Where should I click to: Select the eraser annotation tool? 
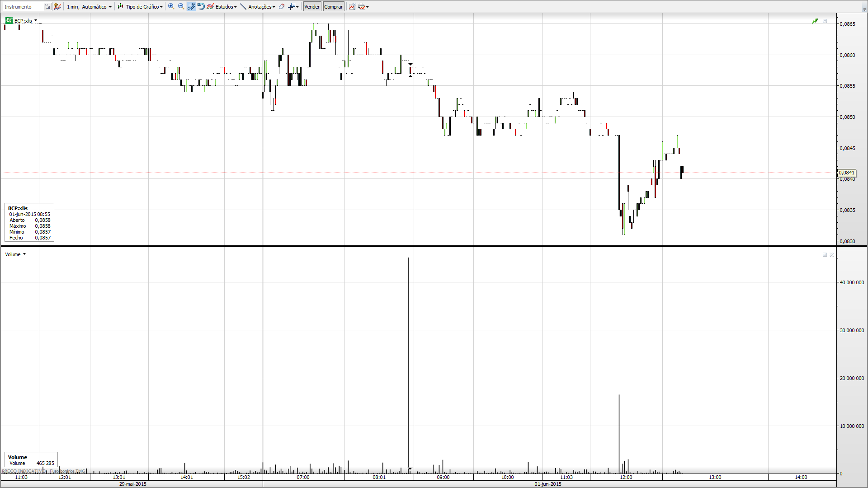click(x=282, y=6)
